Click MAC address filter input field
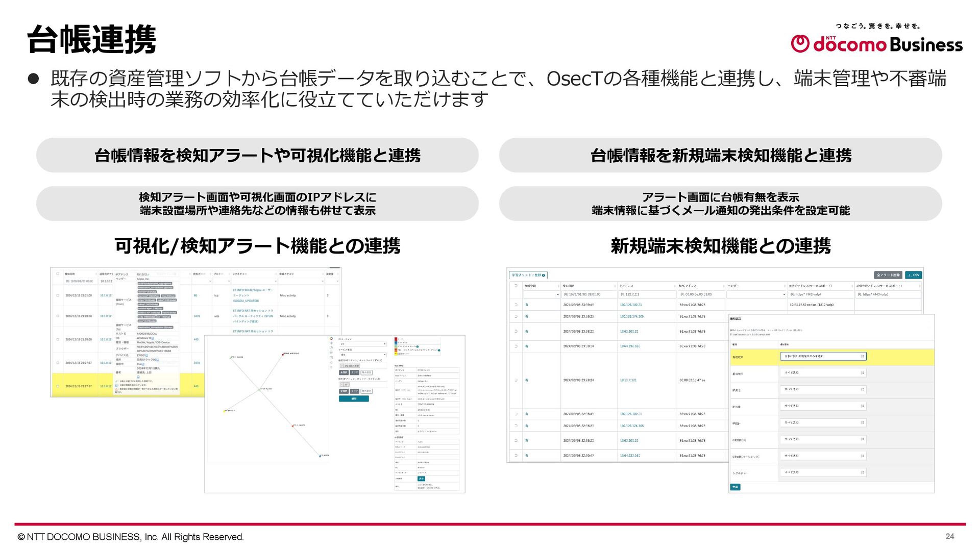The height and width of the screenshot is (551, 980). (x=701, y=294)
